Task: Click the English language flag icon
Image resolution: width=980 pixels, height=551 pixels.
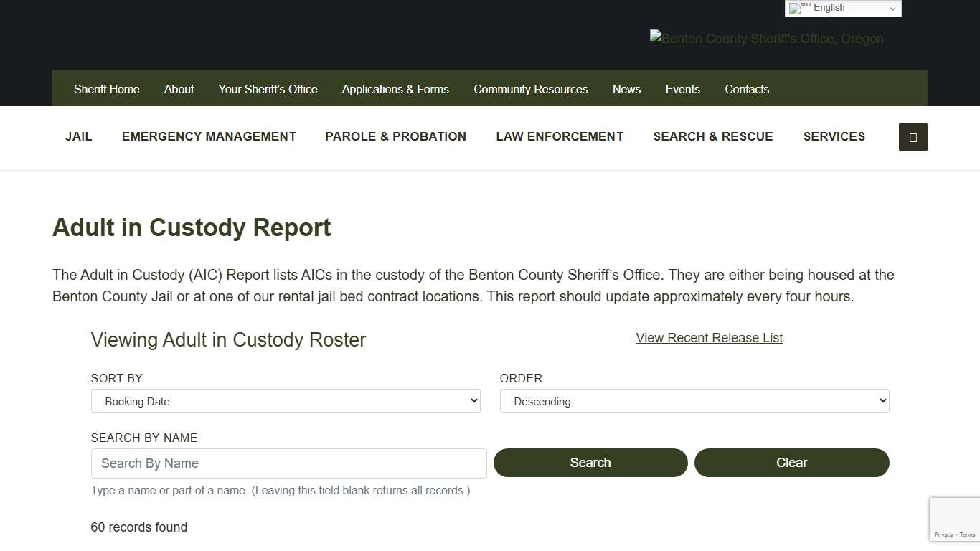Action: pyautogui.click(x=798, y=8)
